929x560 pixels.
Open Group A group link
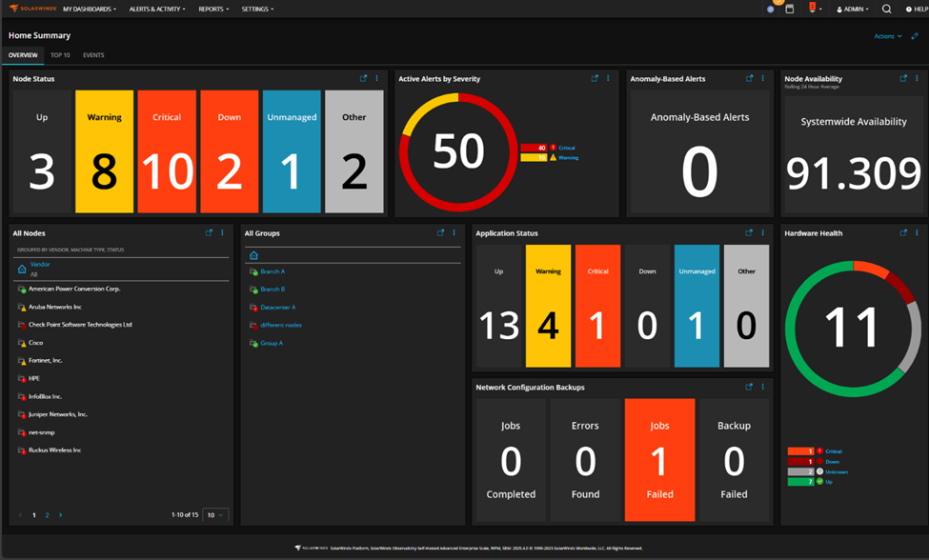point(272,343)
